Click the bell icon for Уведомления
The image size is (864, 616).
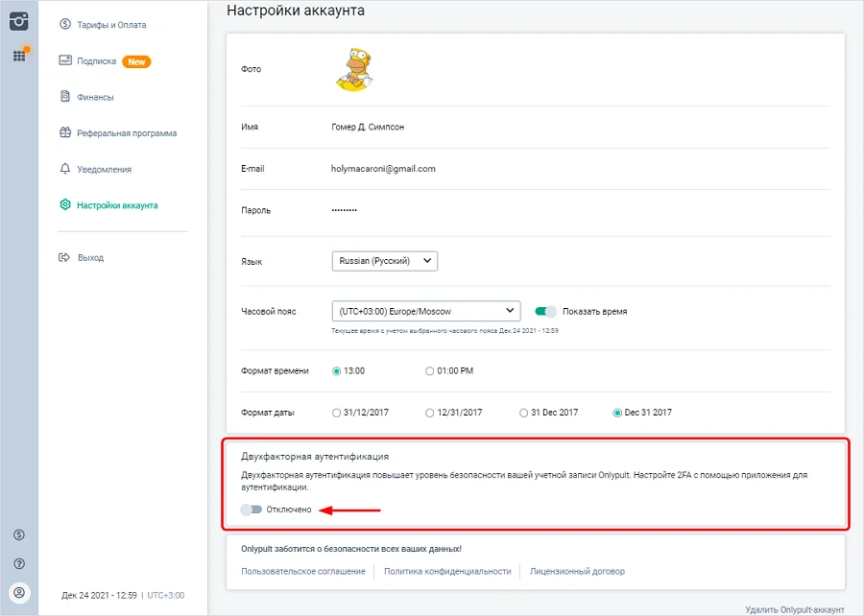65,169
